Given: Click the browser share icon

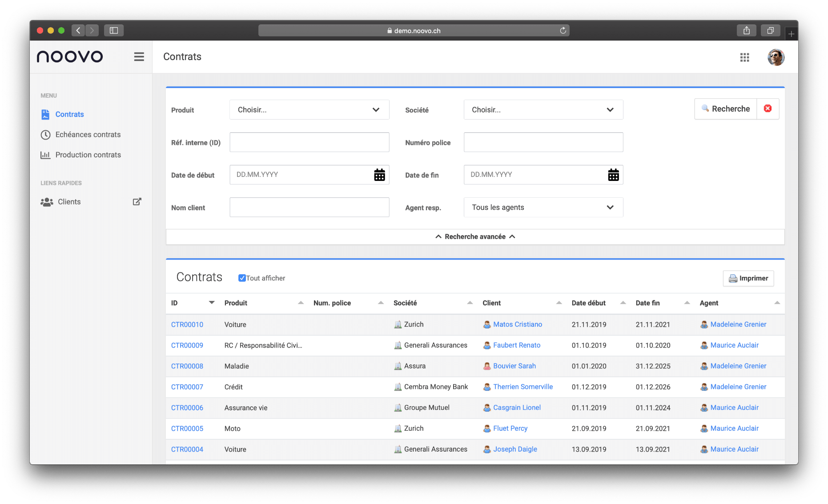Looking at the screenshot, I should [x=746, y=31].
